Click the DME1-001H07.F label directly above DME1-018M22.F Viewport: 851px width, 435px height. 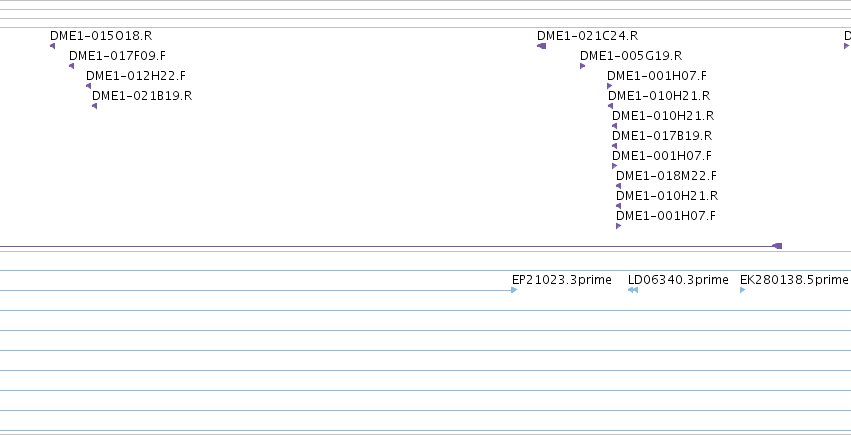(x=662, y=156)
